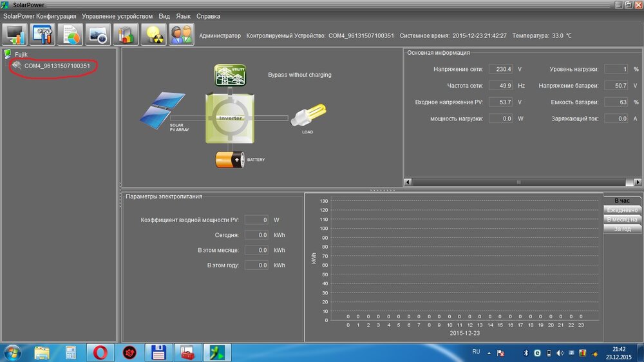Click the books with bar chart icon

(x=126, y=35)
